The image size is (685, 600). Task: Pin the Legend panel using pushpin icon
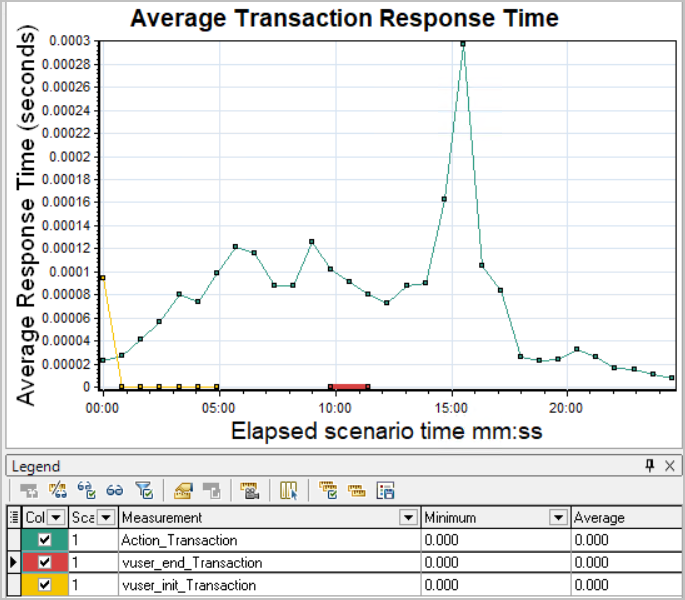650,466
